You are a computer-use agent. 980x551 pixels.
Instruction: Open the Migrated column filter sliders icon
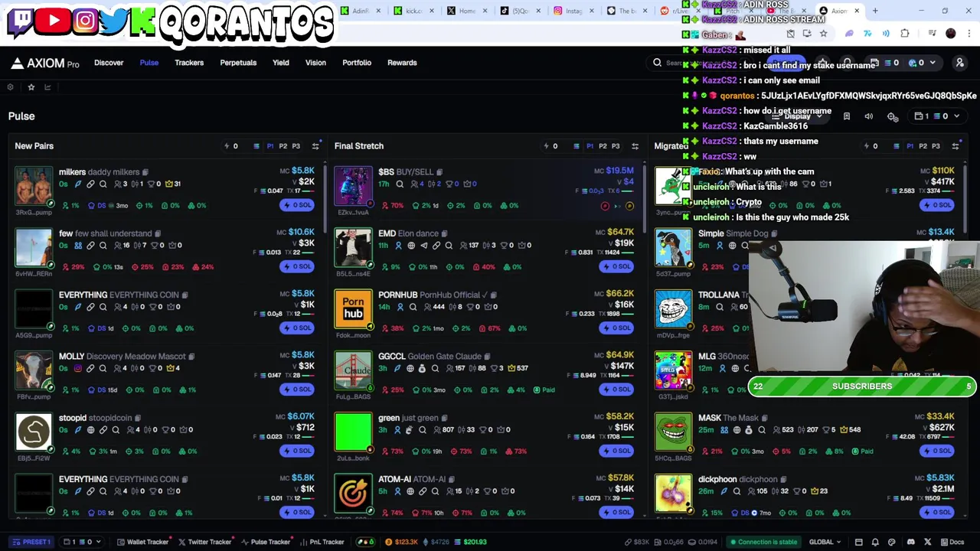[x=955, y=146]
